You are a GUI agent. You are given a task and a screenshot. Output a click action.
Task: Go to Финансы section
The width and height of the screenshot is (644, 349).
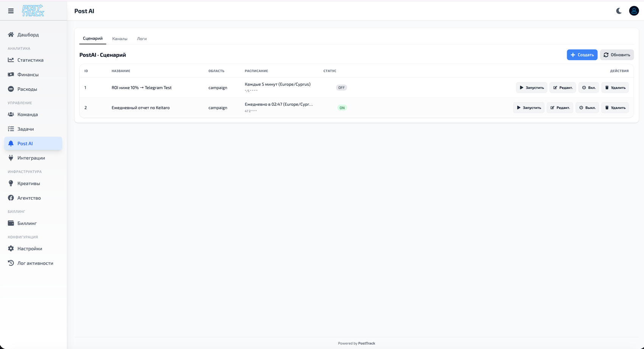click(x=28, y=74)
